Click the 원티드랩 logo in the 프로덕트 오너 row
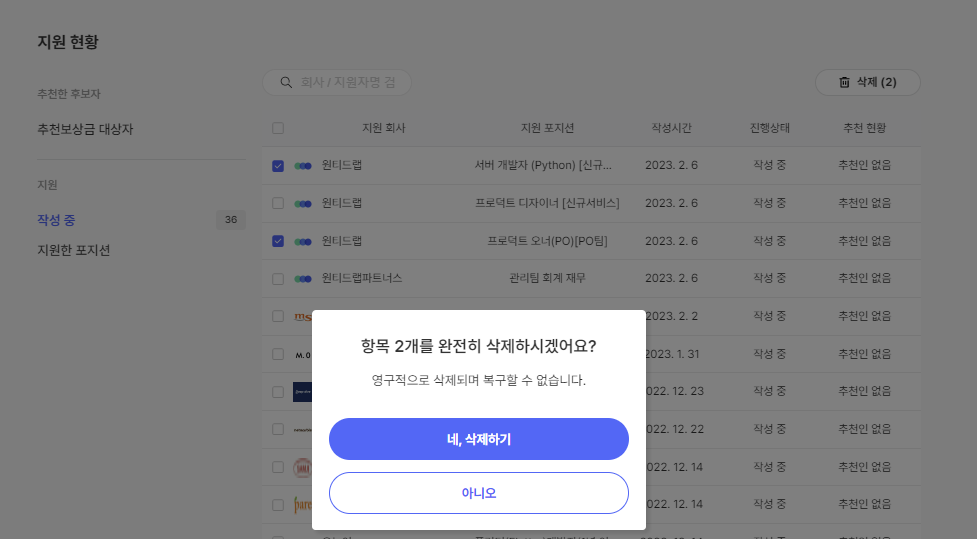This screenshot has height=539, width=977. point(303,241)
